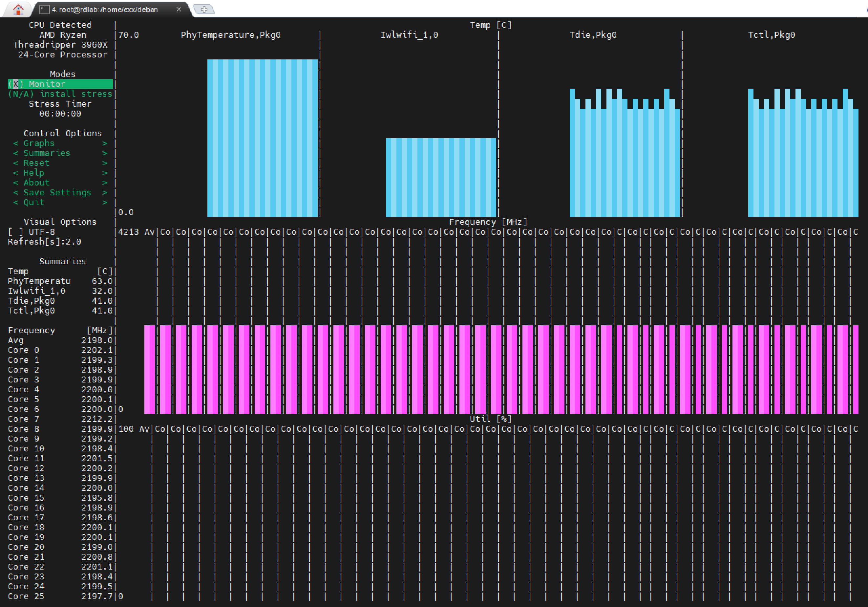The image size is (868, 607).
Task: Click the Core 25 2197.7 row
Action: point(60,596)
